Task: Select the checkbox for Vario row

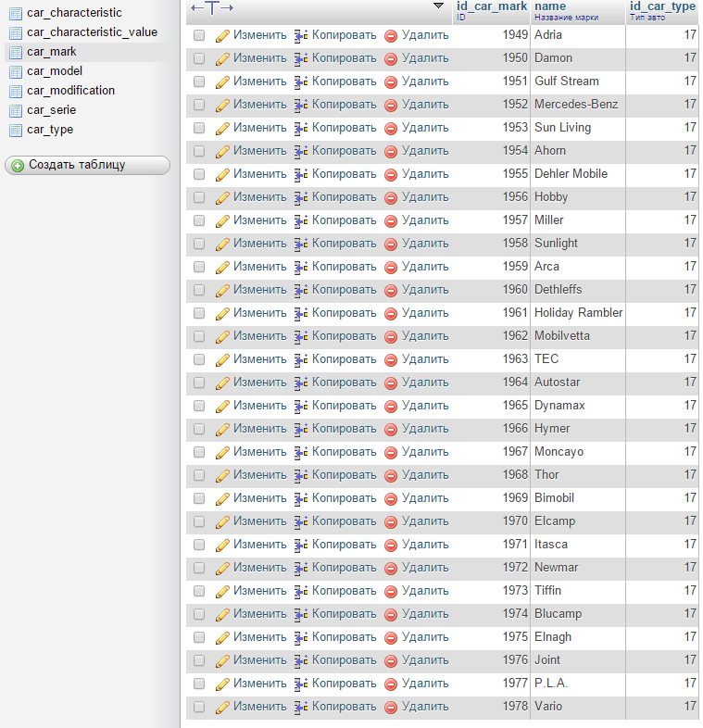Action: [199, 707]
